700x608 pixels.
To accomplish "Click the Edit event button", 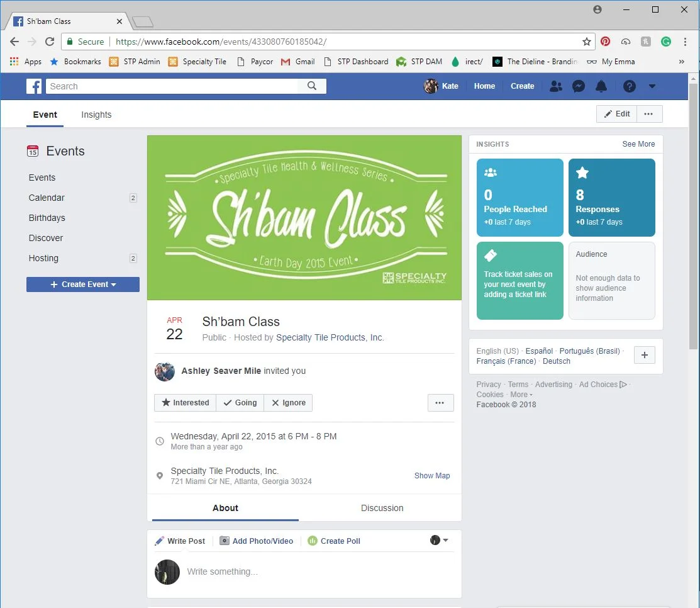I will point(616,114).
